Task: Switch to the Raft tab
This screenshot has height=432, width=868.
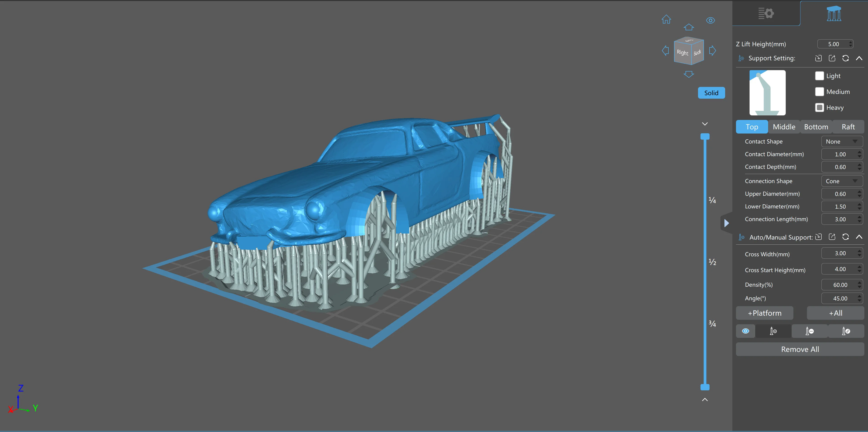Action: (848, 127)
